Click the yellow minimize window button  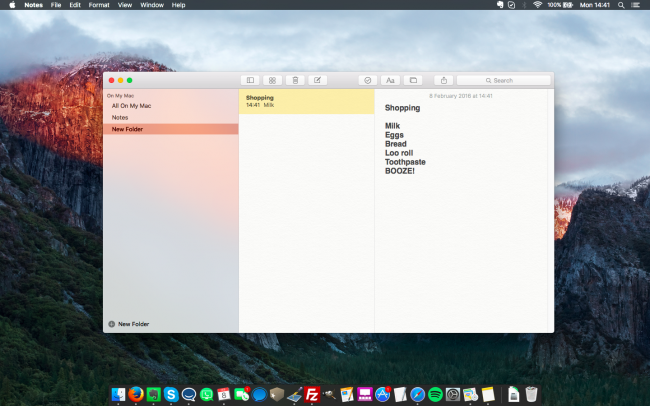click(x=121, y=80)
